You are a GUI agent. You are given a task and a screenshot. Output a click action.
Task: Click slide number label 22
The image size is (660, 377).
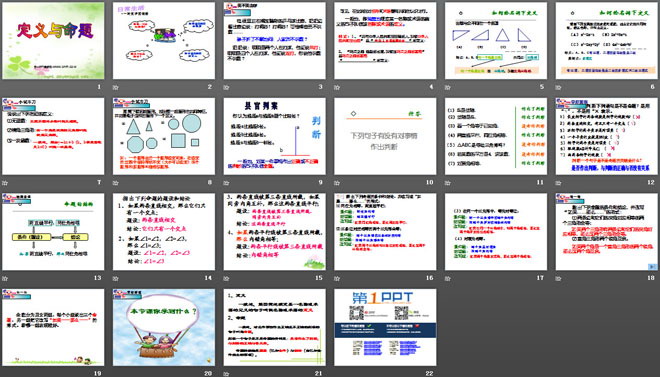(x=430, y=373)
